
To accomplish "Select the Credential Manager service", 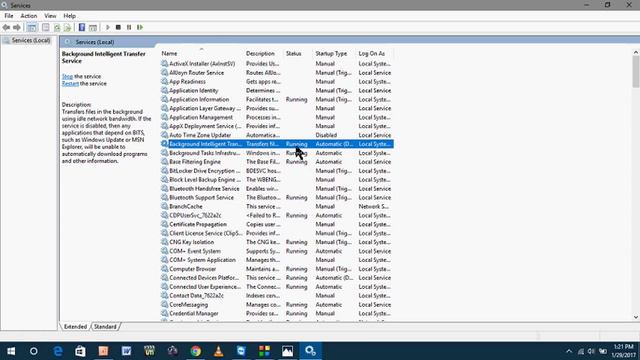I will click(277, 313).
